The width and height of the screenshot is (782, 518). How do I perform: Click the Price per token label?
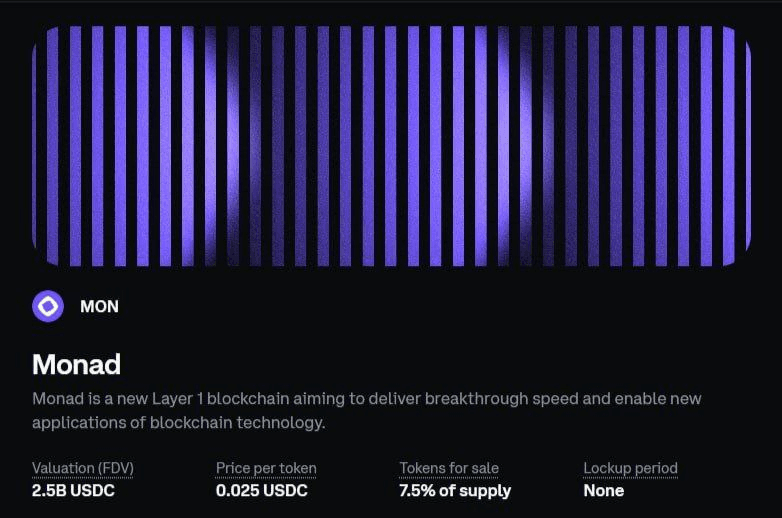point(266,468)
